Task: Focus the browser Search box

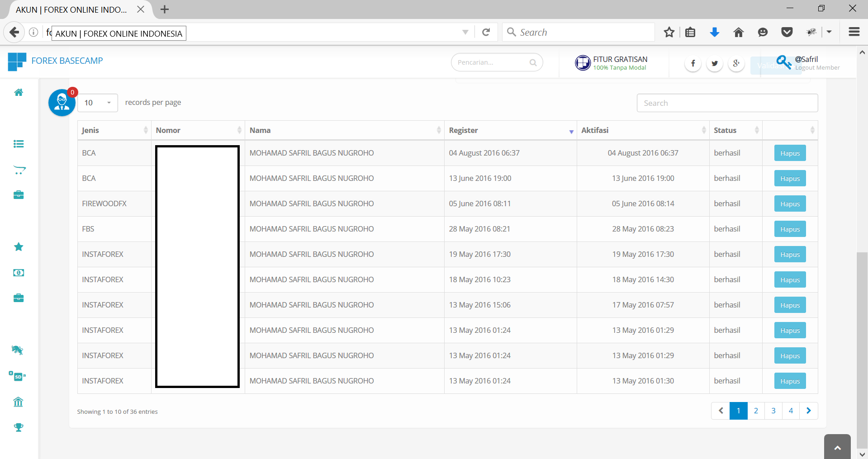Action: [579, 32]
